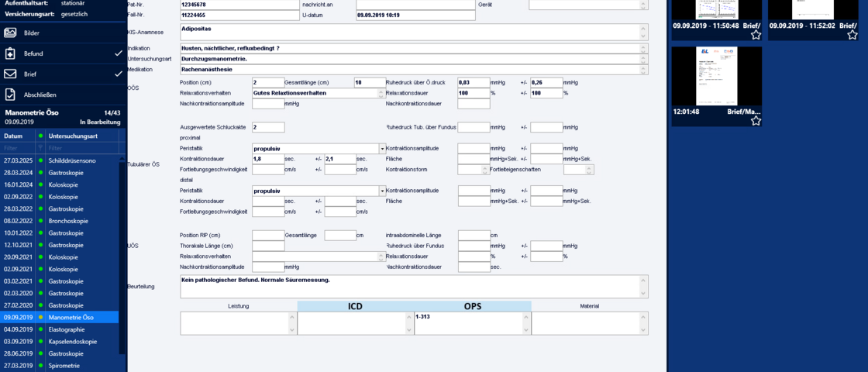The width and height of the screenshot is (868, 372).
Task: Click the Leistung box scroll arrows
Action: [294, 323]
